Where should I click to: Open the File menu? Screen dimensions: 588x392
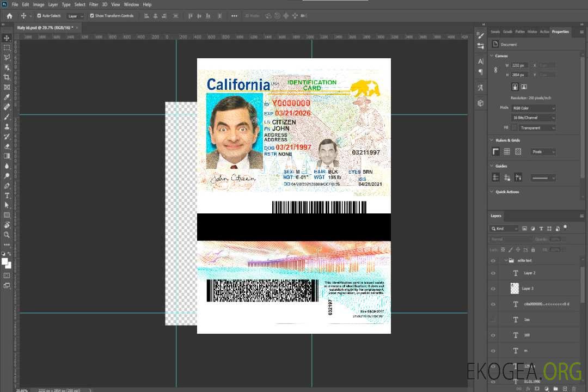tap(15, 4)
